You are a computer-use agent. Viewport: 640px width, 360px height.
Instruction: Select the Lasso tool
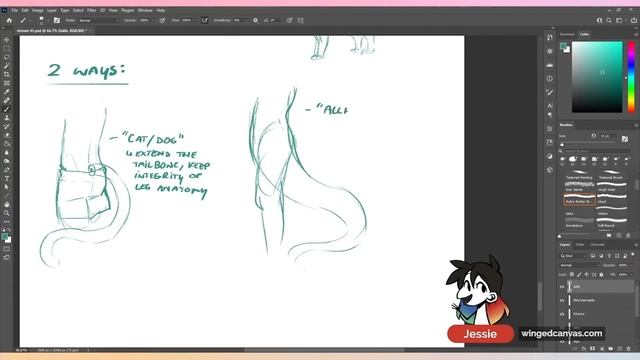(7, 57)
